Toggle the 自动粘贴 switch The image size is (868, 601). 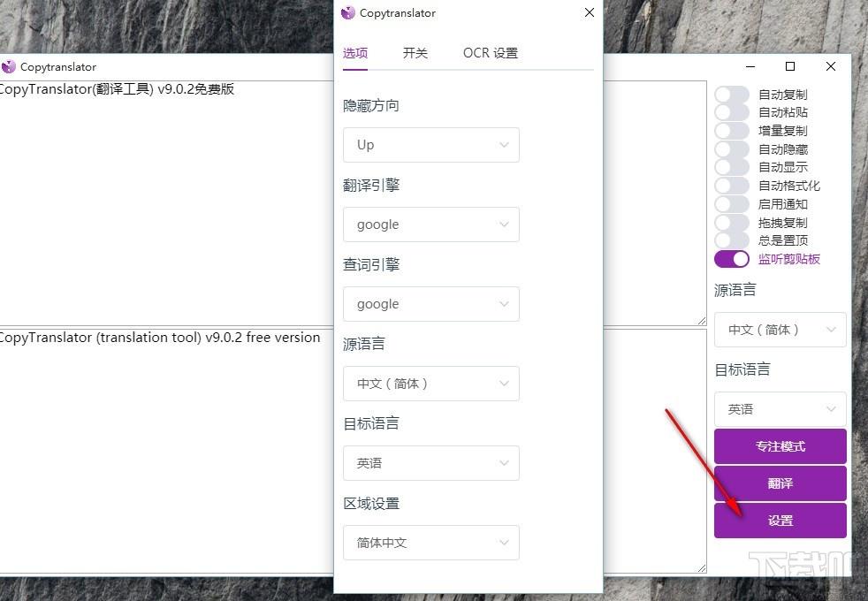click(x=731, y=112)
